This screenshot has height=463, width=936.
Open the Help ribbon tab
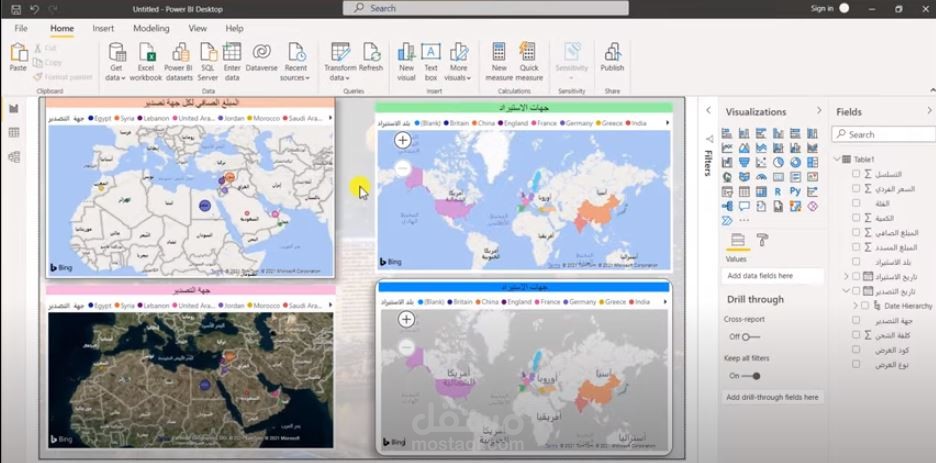(234, 28)
